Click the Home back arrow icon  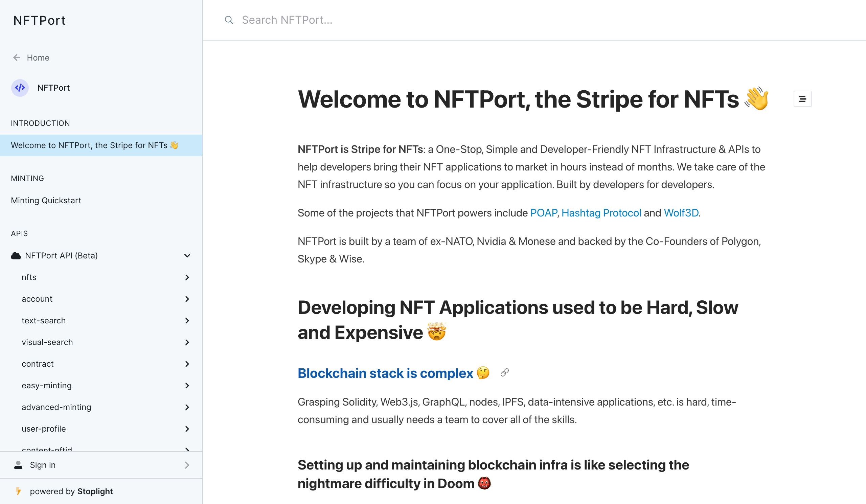[17, 58]
